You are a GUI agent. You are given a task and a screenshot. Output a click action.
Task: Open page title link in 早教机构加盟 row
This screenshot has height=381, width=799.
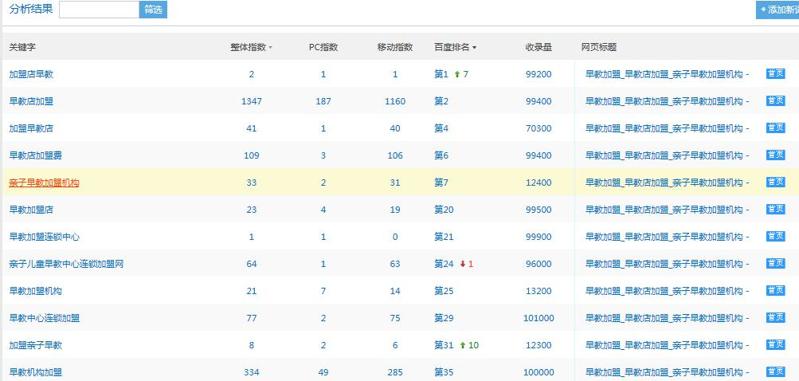(x=667, y=372)
